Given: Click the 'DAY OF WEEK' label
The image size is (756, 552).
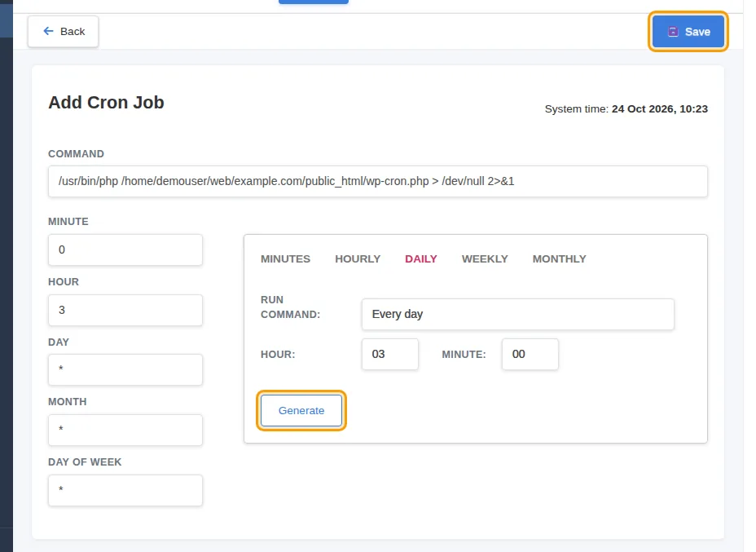Looking at the screenshot, I should [85, 462].
